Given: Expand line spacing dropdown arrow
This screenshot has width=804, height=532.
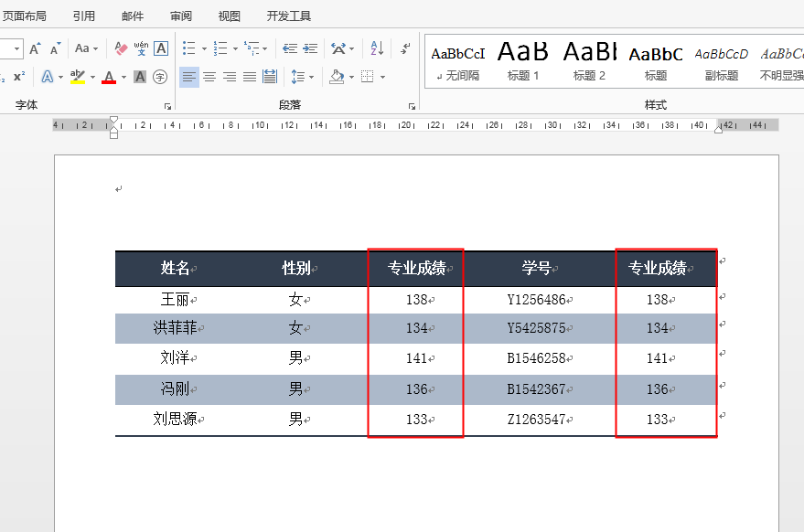Looking at the screenshot, I should 311,78.
